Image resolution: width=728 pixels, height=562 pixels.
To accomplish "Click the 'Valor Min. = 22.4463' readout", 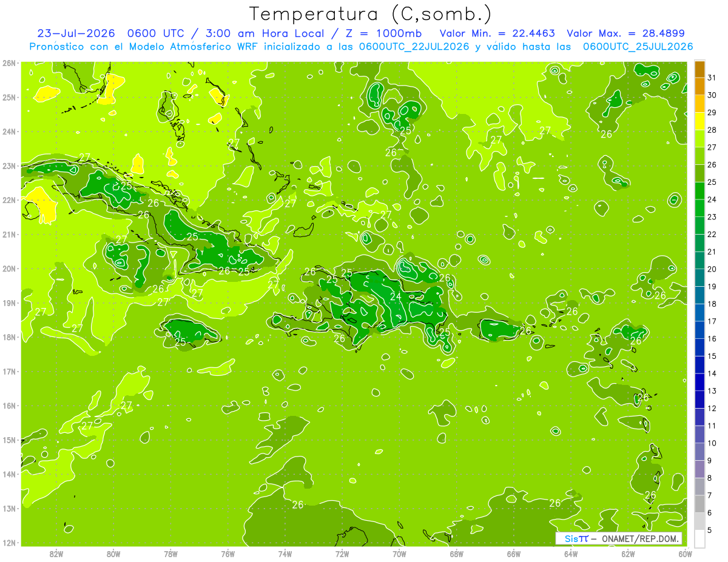I will pyautogui.click(x=497, y=33).
